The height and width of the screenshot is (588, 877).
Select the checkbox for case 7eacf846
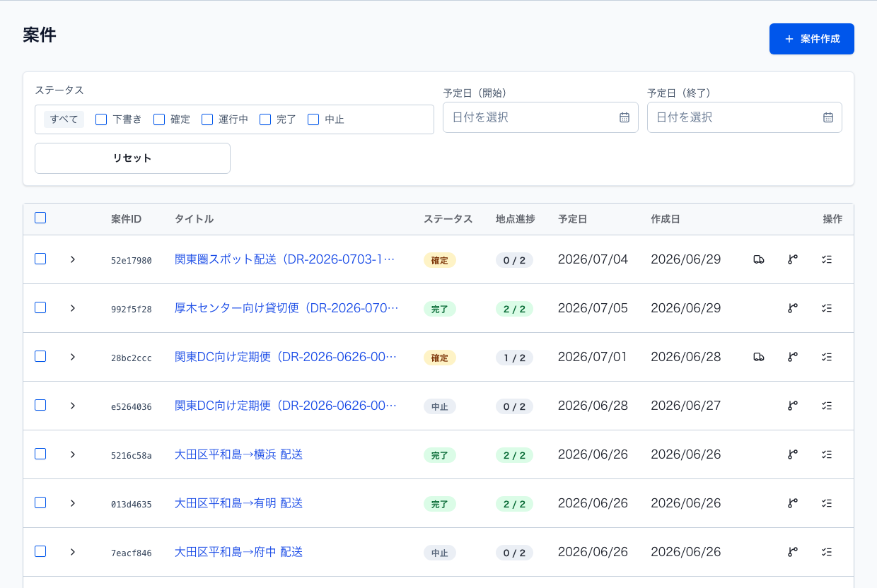tap(40, 551)
